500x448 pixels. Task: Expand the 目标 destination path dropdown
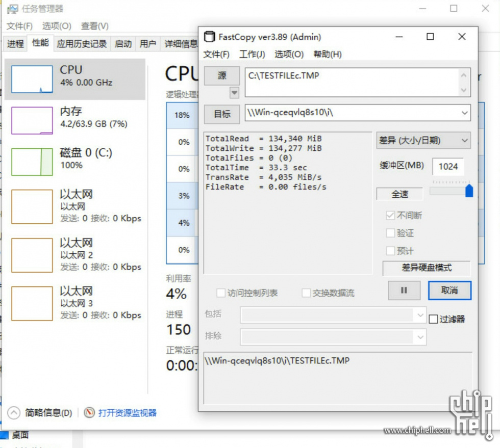click(x=465, y=113)
